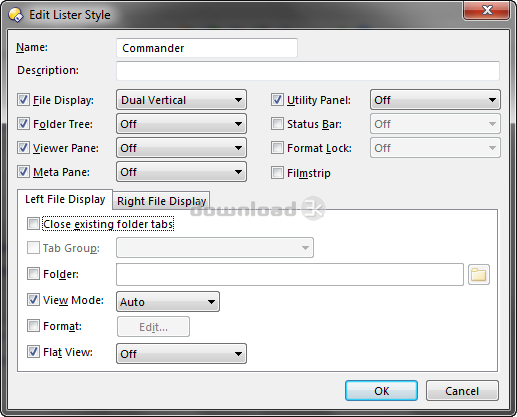Screen dimensions: 517x417
Task: Open the File Display dropdown
Action: (181, 100)
